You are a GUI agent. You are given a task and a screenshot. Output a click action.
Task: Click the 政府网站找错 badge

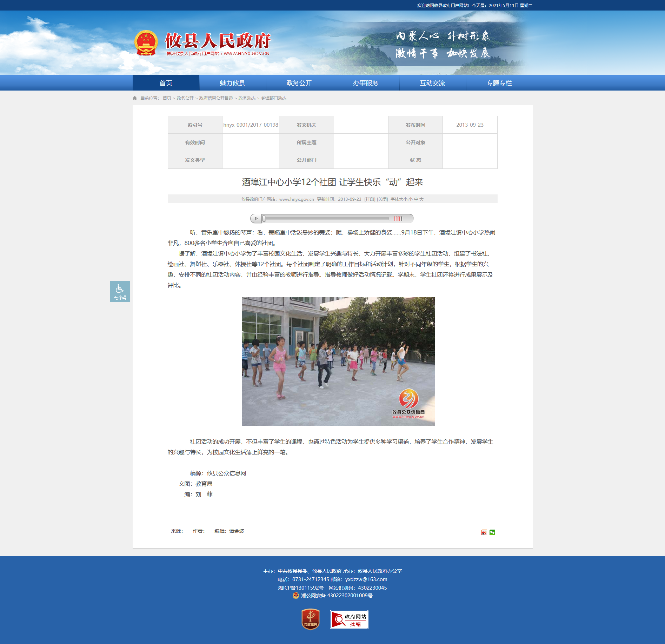click(x=349, y=619)
